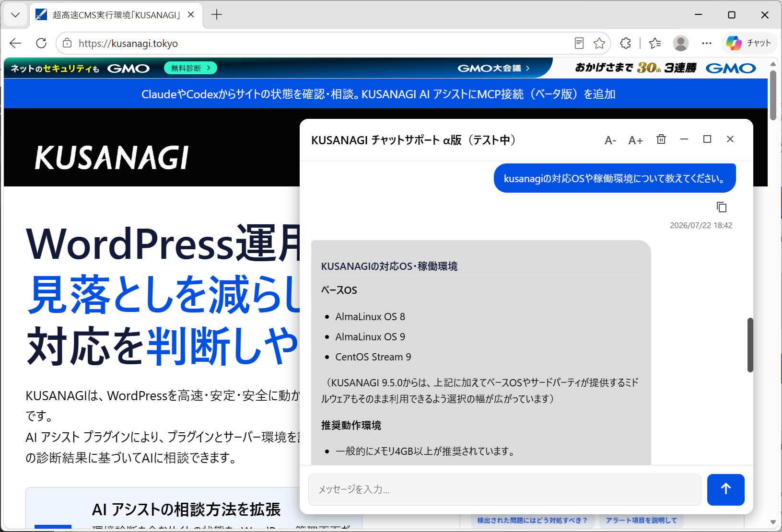Increase chat font size with A+
The height and width of the screenshot is (532, 782).
[x=636, y=140]
